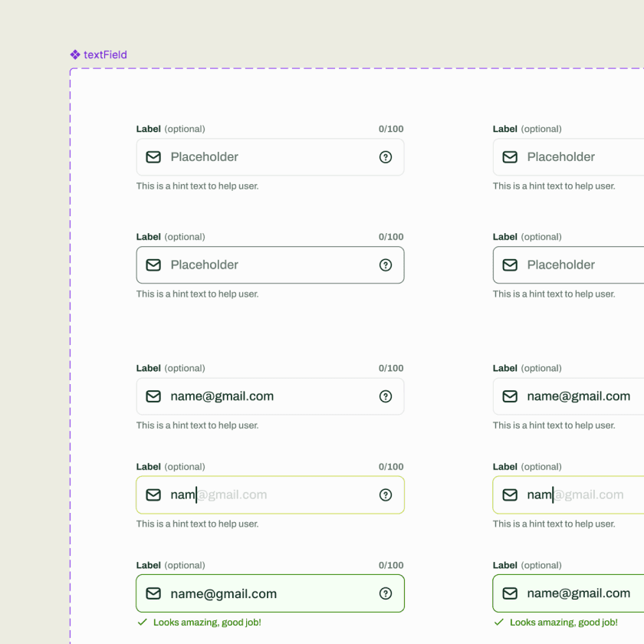644x644 pixels.
Task: Click help icon in left light-bordered Placeholder field
Action: coord(385,157)
